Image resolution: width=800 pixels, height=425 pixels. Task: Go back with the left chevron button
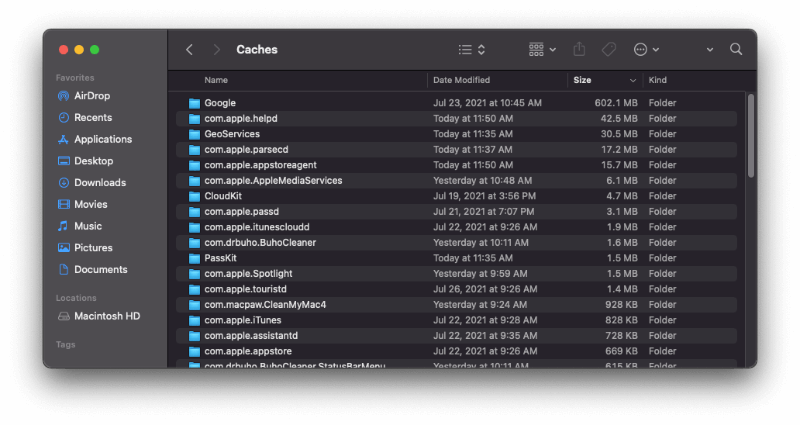pyautogui.click(x=189, y=49)
